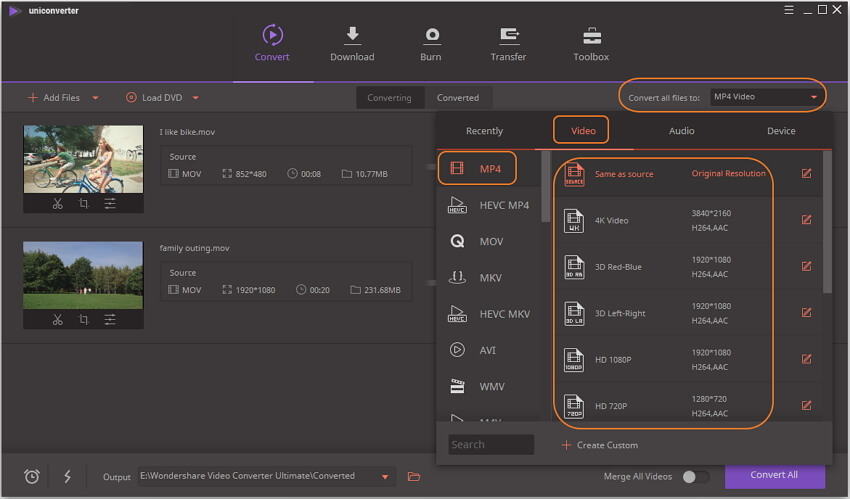The width and height of the screenshot is (850, 499).
Task: Toggle high speed conversion lightning icon
Action: point(67,476)
